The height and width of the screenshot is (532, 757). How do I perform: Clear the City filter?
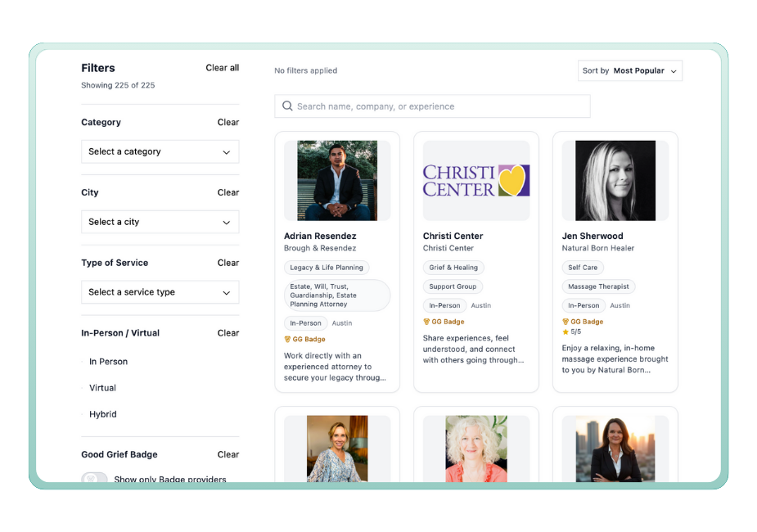coord(228,192)
